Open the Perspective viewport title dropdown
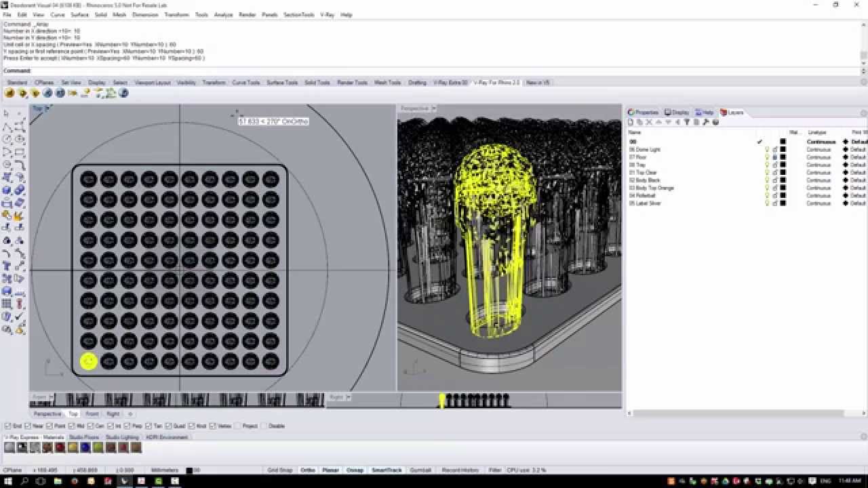The height and width of the screenshot is (488, 868). pyautogui.click(x=434, y=108)
